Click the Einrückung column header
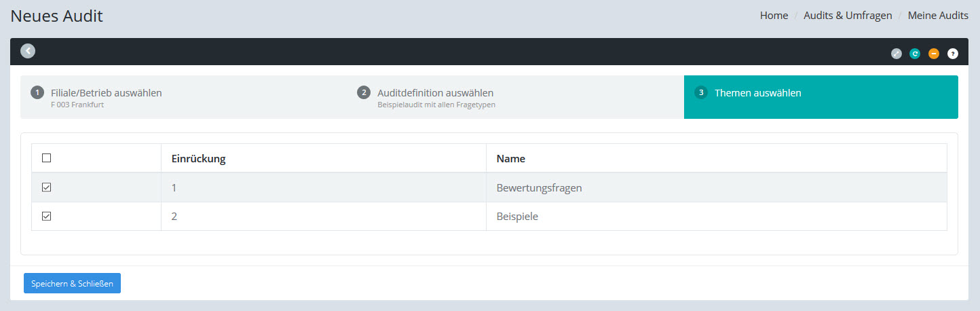 (x=198, y=159)
